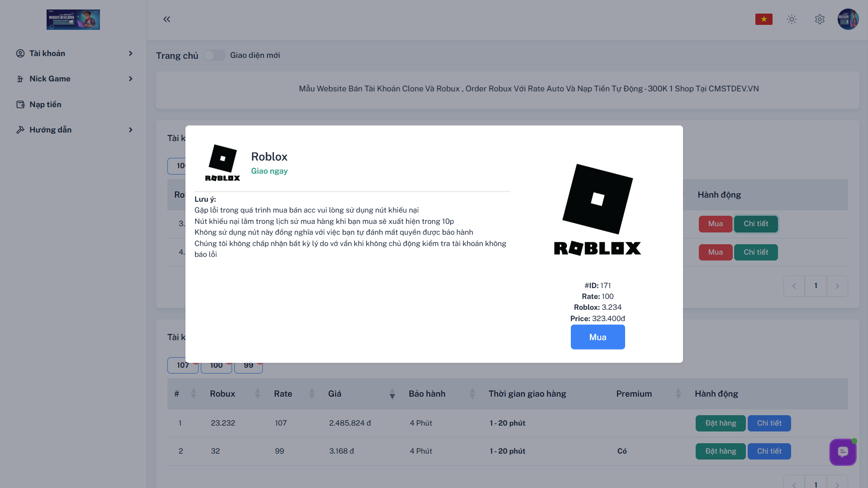
Task: Sort the table by Robux column
Action: point(257,394)
